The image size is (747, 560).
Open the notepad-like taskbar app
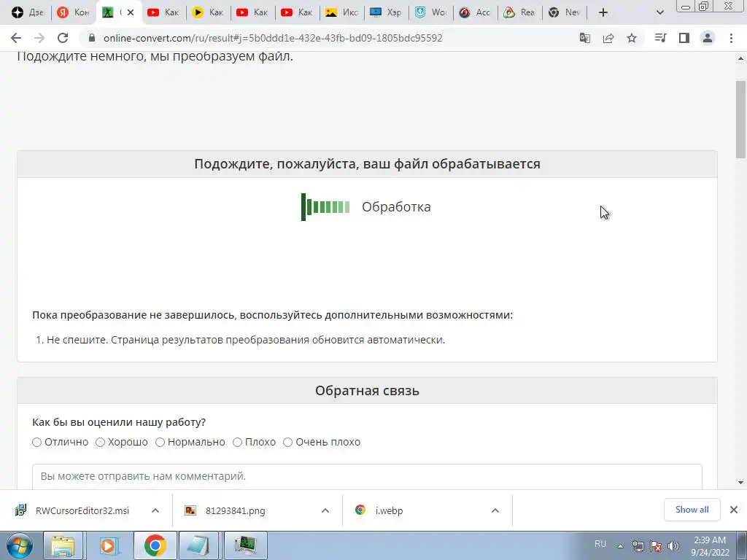199,545
